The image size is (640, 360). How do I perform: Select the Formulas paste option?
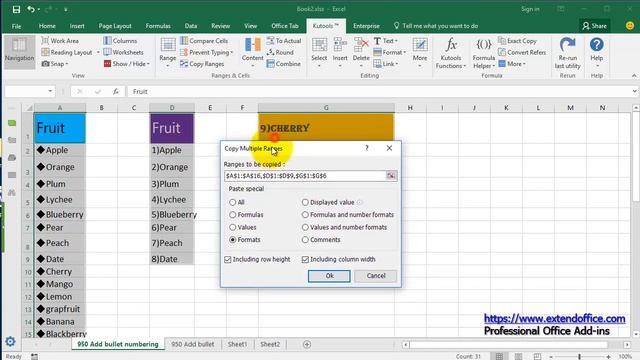click(233, 215)
